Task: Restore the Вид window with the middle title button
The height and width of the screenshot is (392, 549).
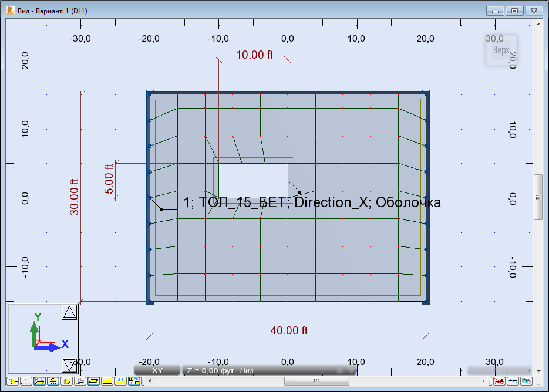Action: [x=514, y=11]
